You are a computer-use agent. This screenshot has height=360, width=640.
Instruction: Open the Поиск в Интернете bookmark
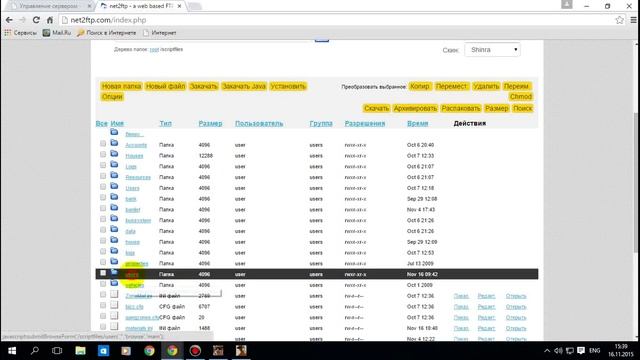pos(107,33)
